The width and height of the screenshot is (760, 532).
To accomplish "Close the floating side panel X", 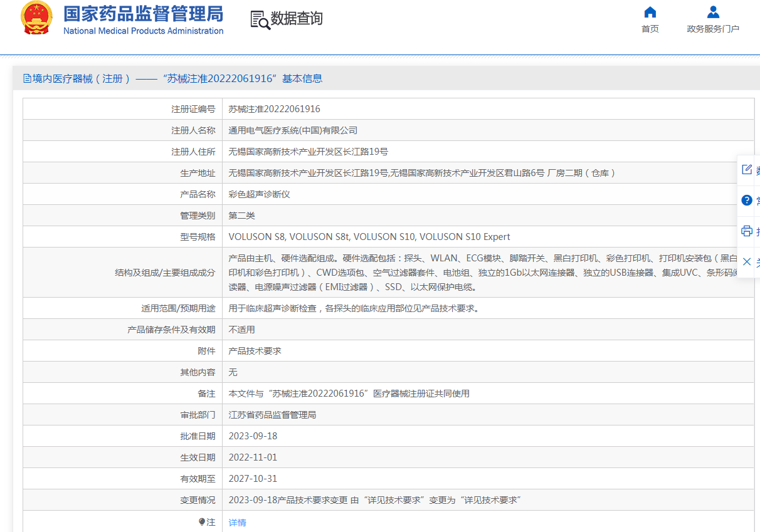I will [x=747, y=262].
